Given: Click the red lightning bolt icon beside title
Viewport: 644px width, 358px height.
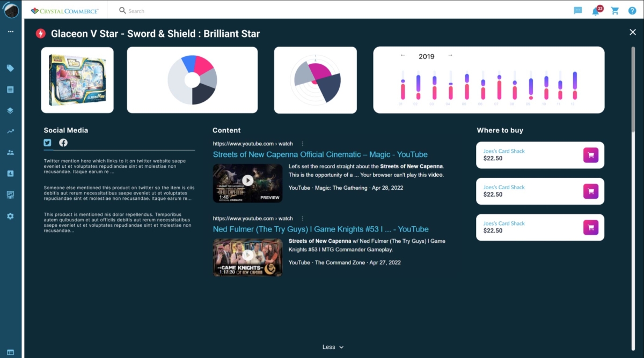Looking at the screenshot, I should (41, 34).
